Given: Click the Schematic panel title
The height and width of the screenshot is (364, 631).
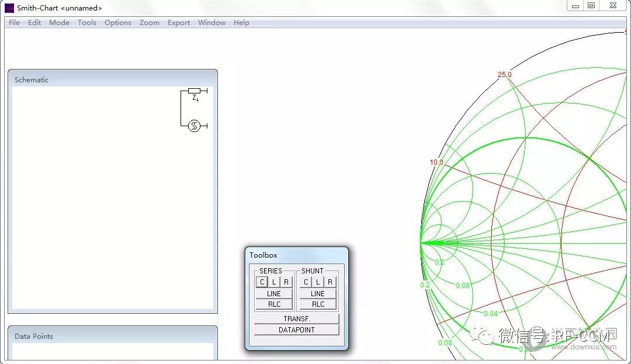Looking at the screenshot, I should (32, 79).
